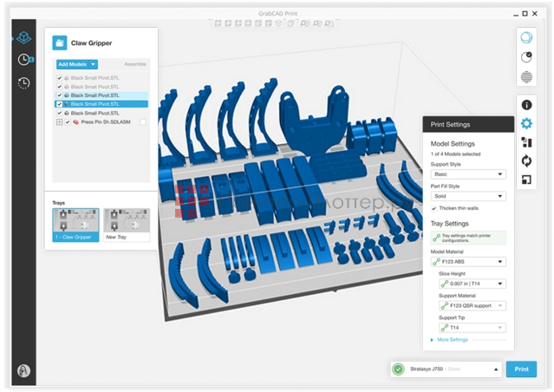The height and width of the screenshot is (392, 554).
Task: Click the info icon on right toolbar
Action: [526, 104]
